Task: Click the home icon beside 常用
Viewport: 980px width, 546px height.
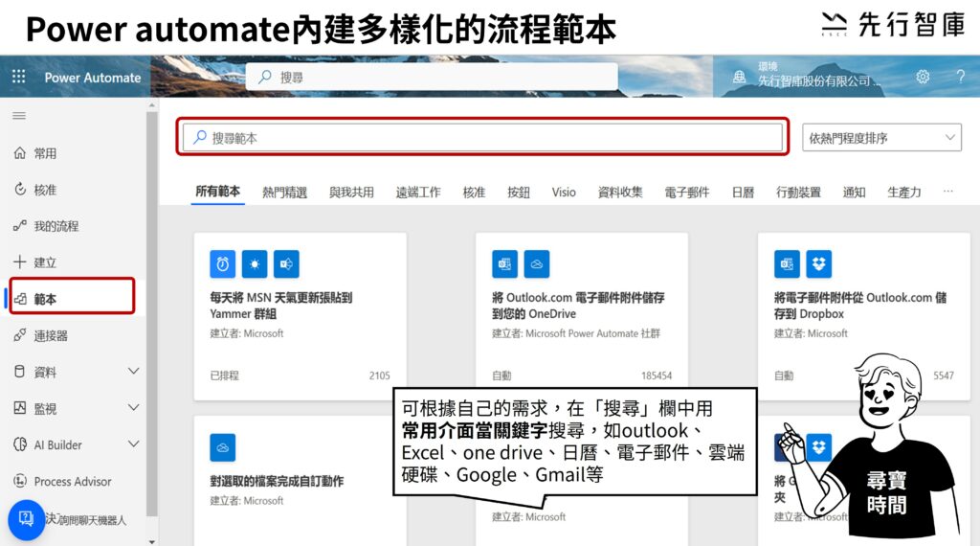Action: [x=20, y=152]
